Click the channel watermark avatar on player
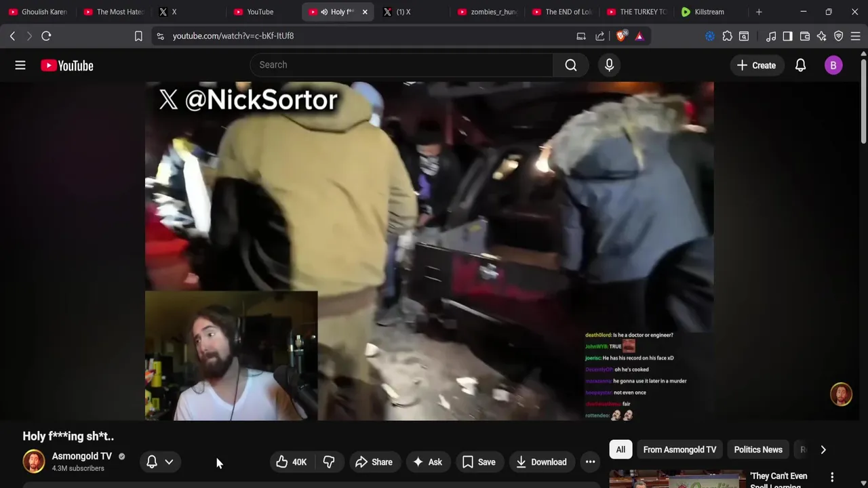Image resolution: width=868 pixels, height=488 pixels. [841, 394]
